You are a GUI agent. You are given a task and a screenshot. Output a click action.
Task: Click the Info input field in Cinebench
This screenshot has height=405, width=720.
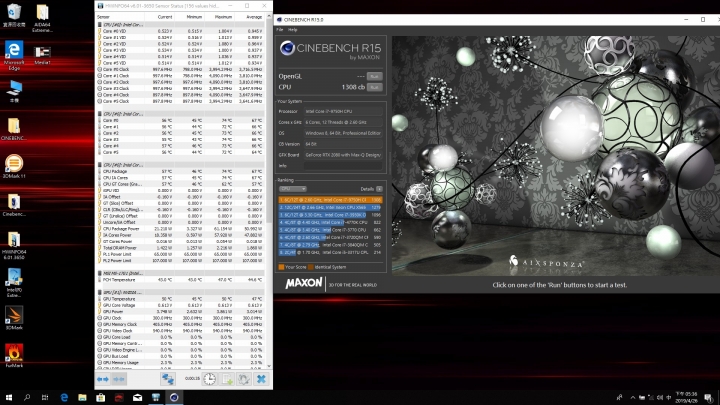pyautogui.click(x=343, y=166)
